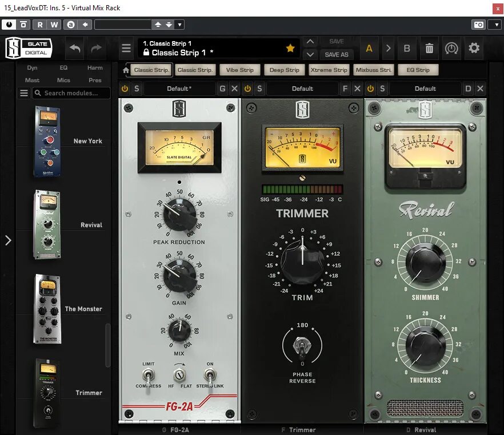Click the host square toolbar button
Viewport: 504px width, 435px height.
pos(23,25)
